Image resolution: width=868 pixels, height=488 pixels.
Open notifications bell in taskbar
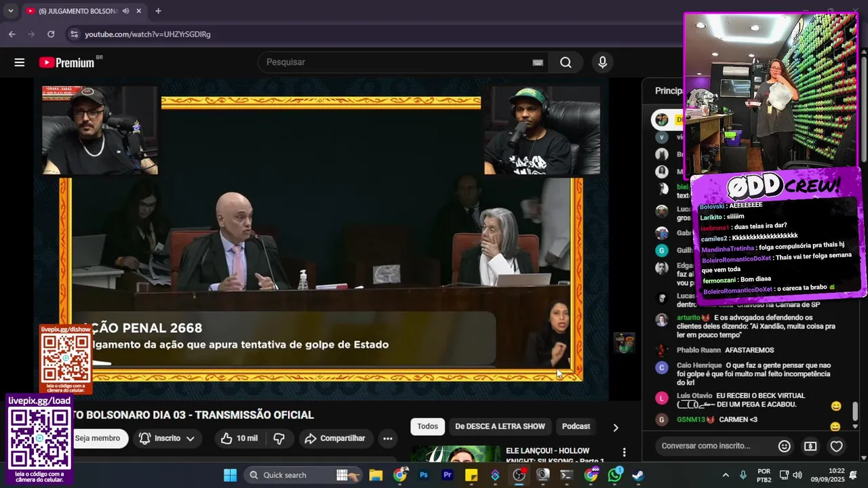point(854,475)
